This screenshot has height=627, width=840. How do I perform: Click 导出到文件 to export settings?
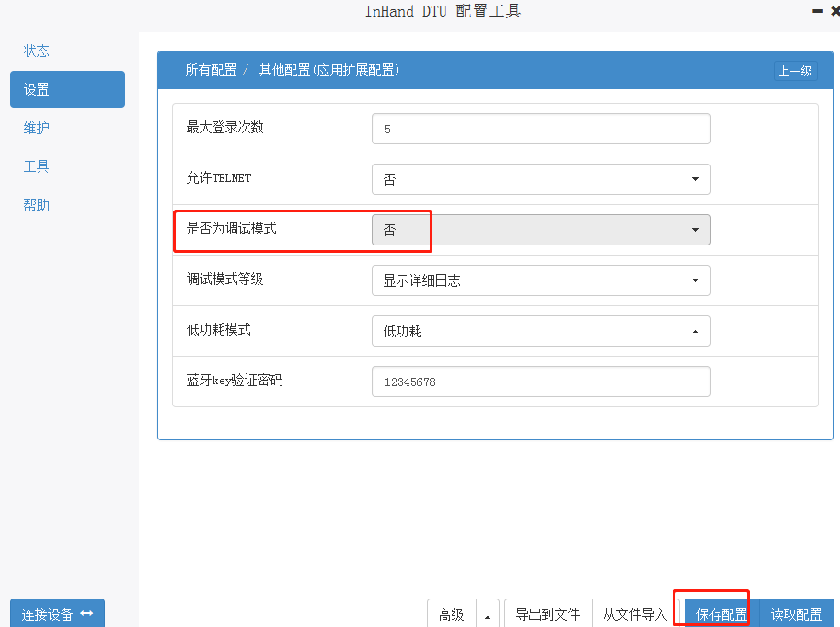click(548, 613)
